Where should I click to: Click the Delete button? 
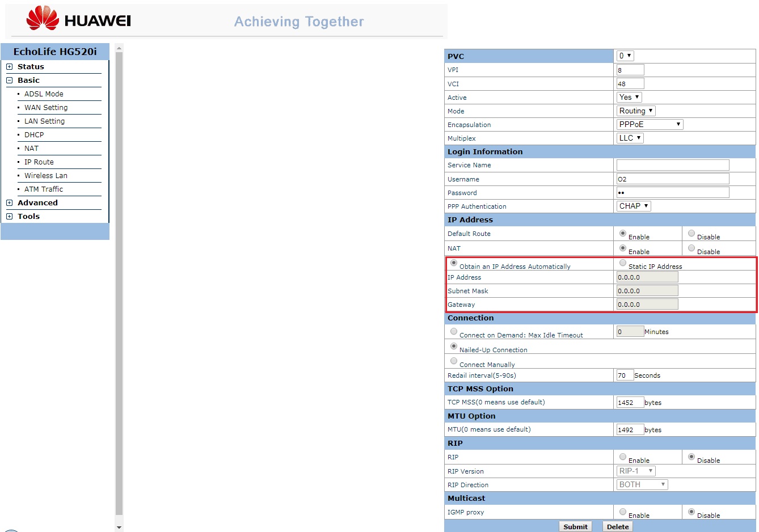pyautogui.click(x=618, y=526)
